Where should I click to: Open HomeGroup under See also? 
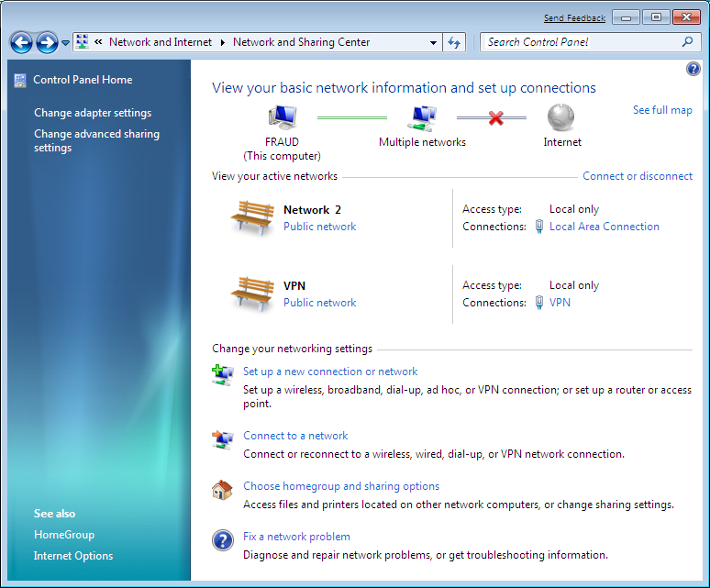click(x=64, y=535)
